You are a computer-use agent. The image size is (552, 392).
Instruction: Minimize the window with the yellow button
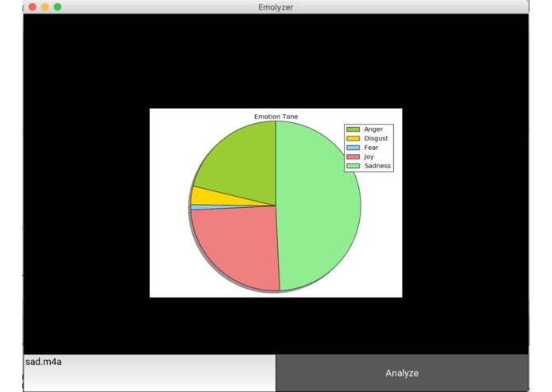pyautogui.click(x=45, y=7)
